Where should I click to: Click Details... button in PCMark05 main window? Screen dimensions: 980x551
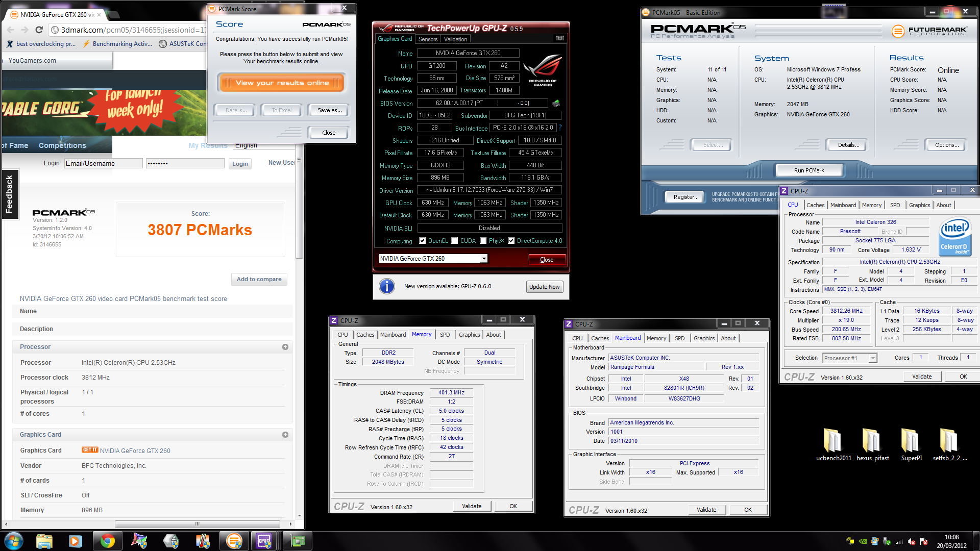(848, 145)
